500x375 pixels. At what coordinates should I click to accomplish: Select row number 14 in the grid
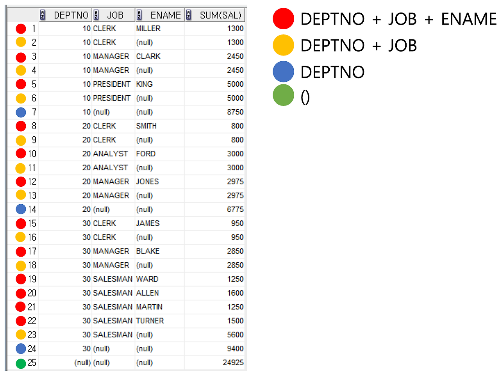[32, 209]
